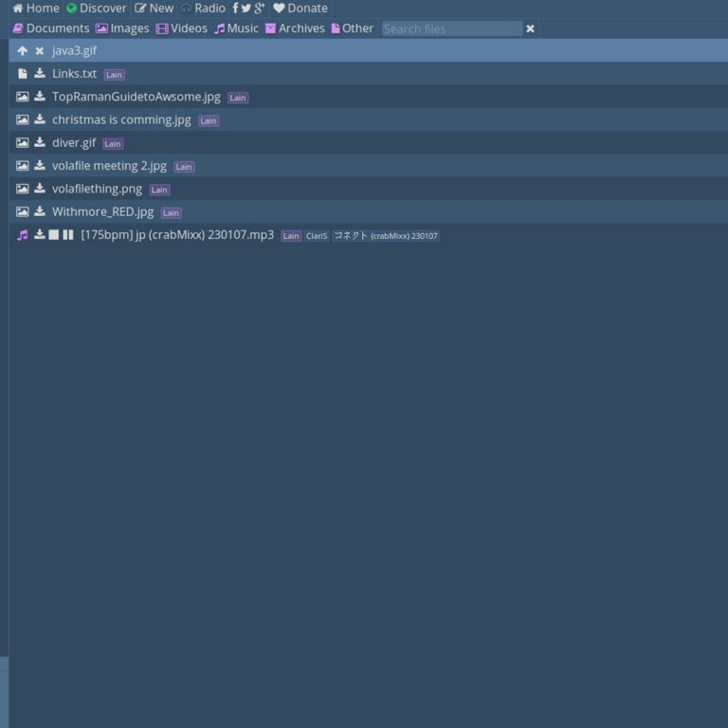Download Withmore_RED.jpg using its download icon
Viewport: 728px width, 728px height.
point(40,212)
